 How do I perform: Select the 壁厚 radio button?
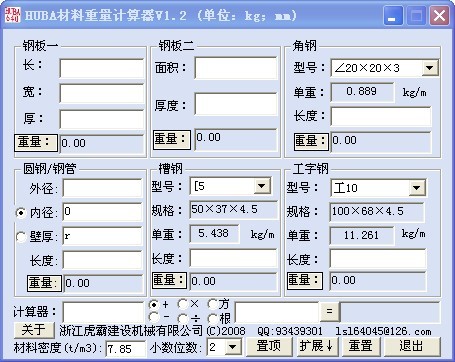point(21,237)
